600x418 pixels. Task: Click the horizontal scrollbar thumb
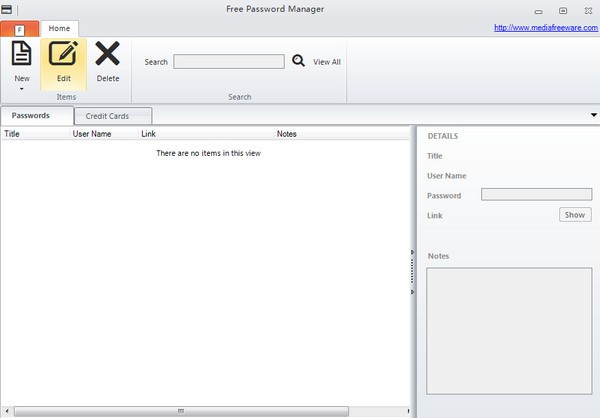coord(181,411)
